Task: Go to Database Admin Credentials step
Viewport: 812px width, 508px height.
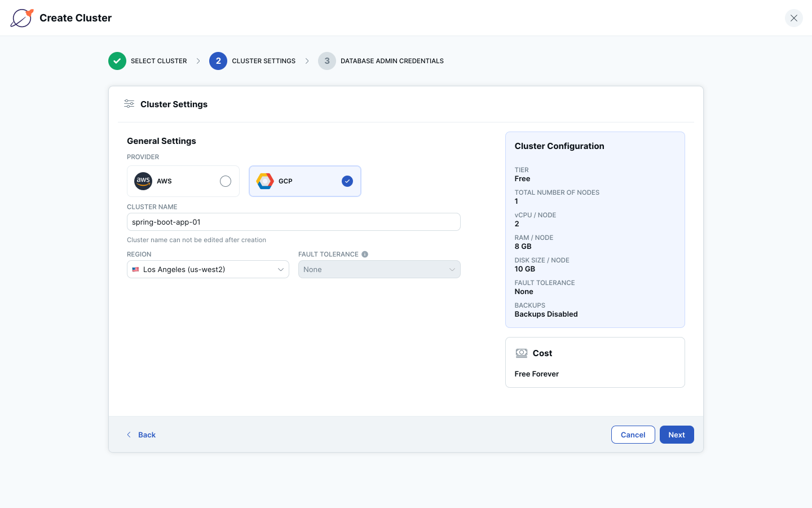Action: [x=392, y=61]
